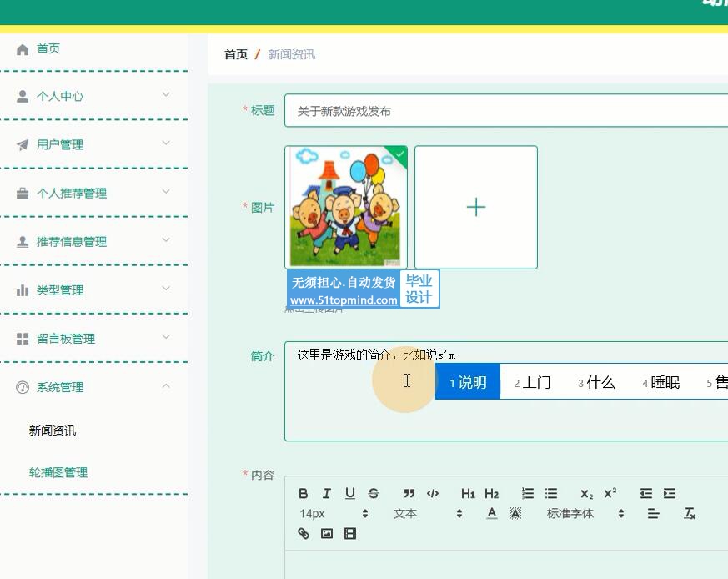Increase indent in editor
The width and height of the screenshot is (728, 579).
pos(670,493)
